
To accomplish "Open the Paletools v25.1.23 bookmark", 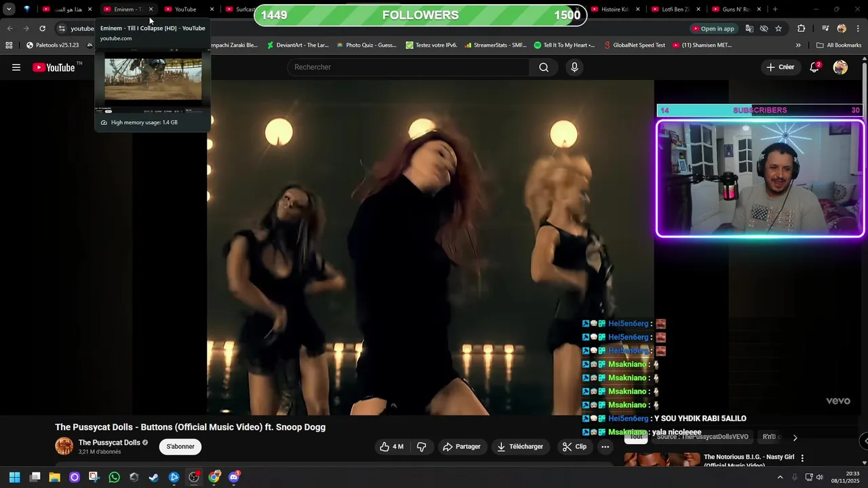I will pyautogui.click(x=52, y=45).
